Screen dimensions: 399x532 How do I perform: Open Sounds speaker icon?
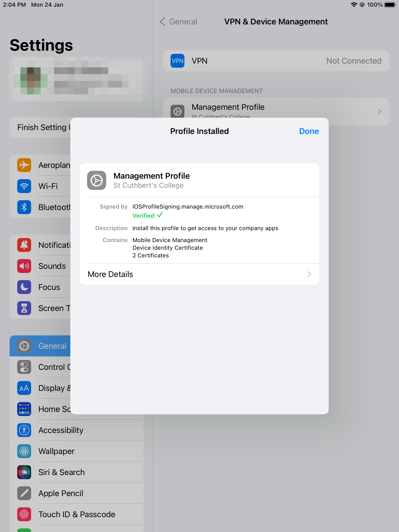coord(24,266)
